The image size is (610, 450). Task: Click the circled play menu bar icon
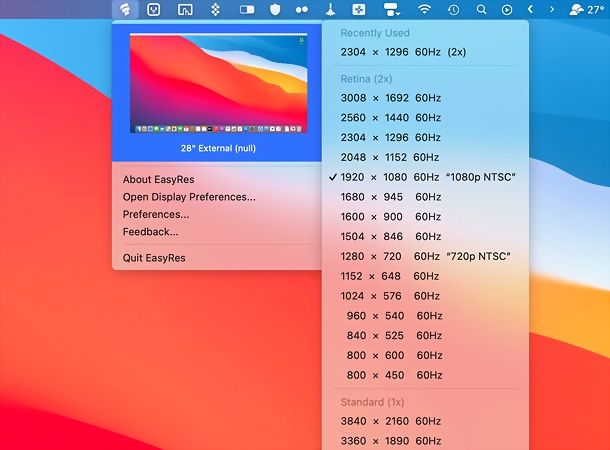pyautogui.click(x=507, y=10)
